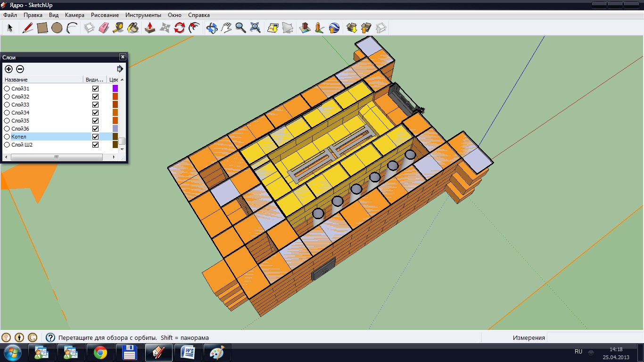Select the Pencil line tool

click(x=28, y=28)
